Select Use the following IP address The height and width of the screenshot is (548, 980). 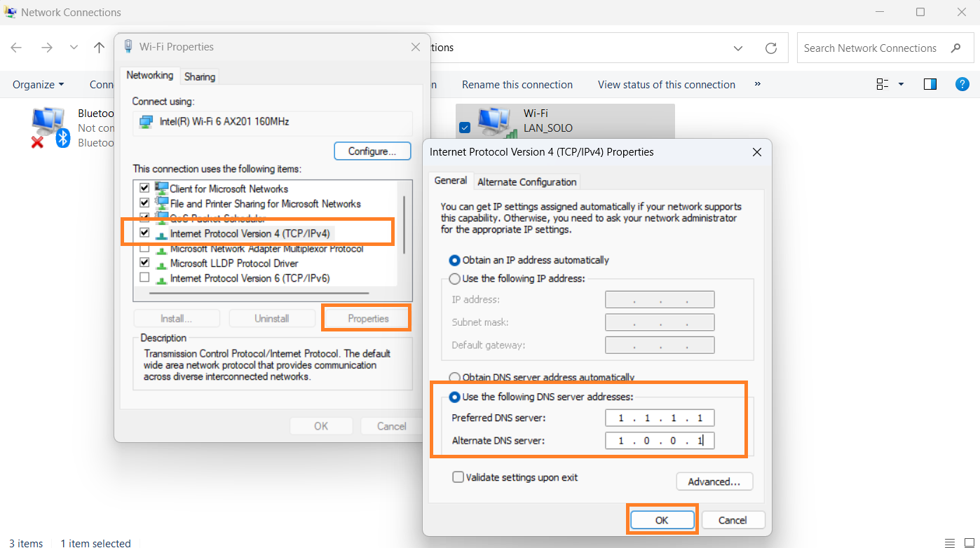(517, 278)
